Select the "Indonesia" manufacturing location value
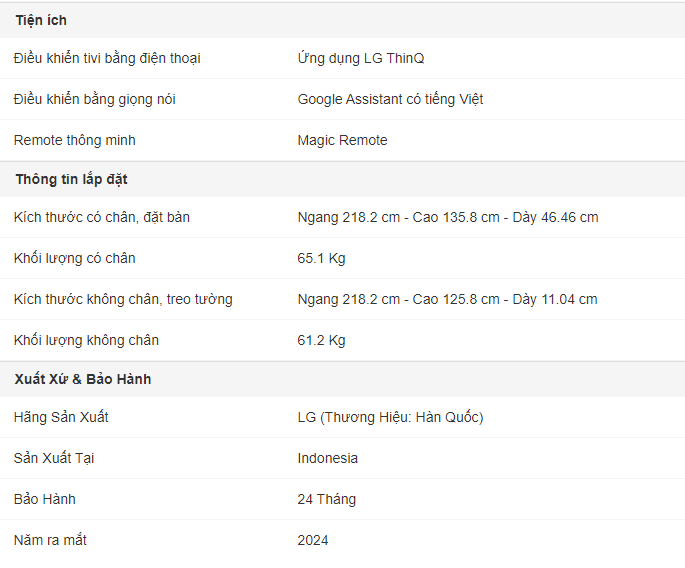The height and width of the screenshot is (568, 685). 328,458
